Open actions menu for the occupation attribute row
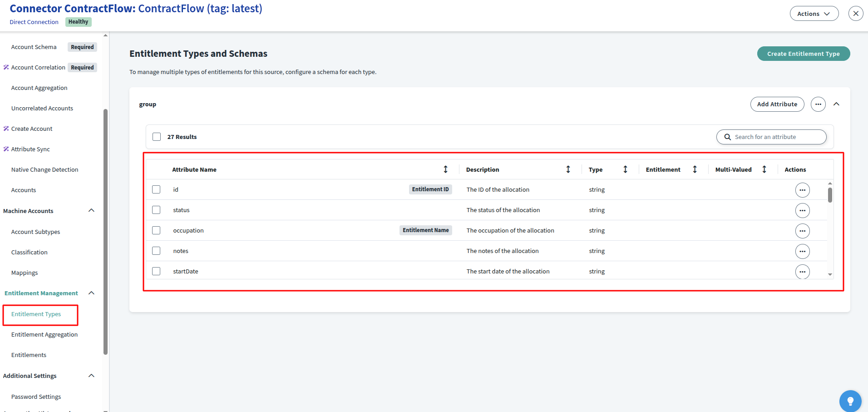 [x=802, y=231]
